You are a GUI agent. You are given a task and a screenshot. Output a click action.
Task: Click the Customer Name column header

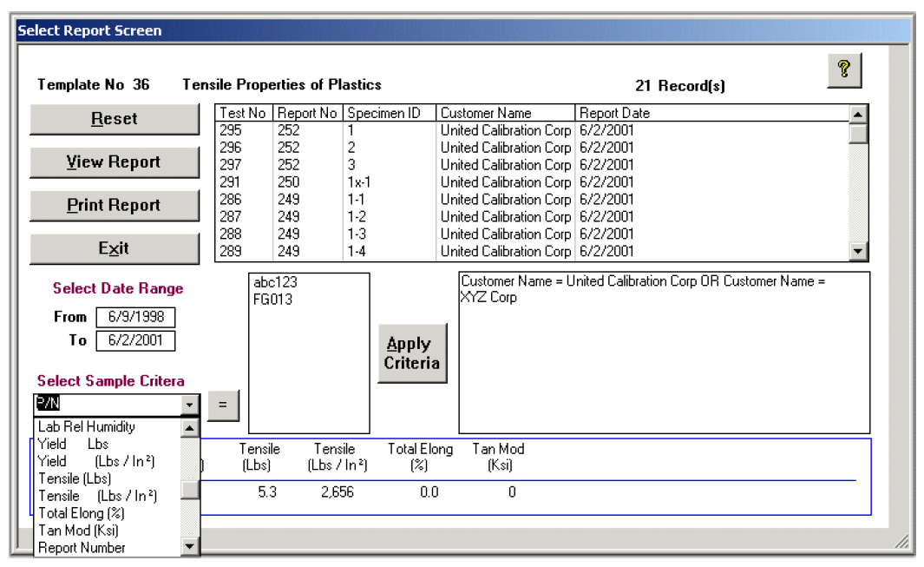(506, 113)
